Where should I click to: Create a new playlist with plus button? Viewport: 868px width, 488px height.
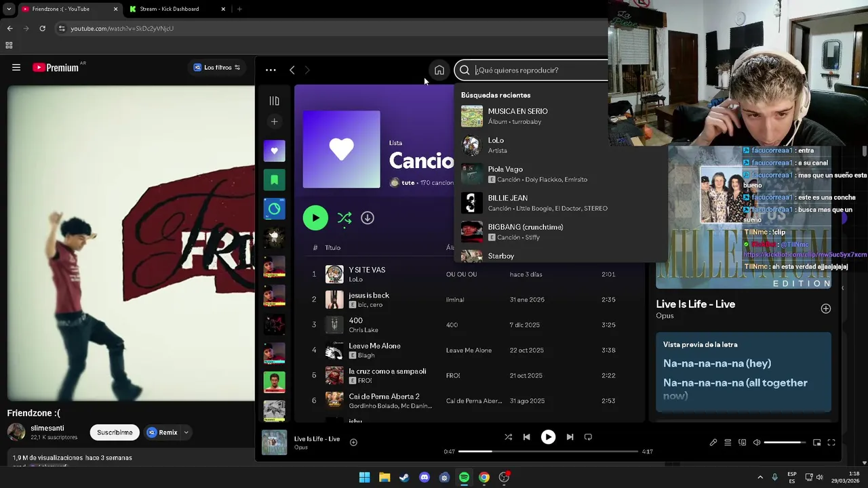274,121
